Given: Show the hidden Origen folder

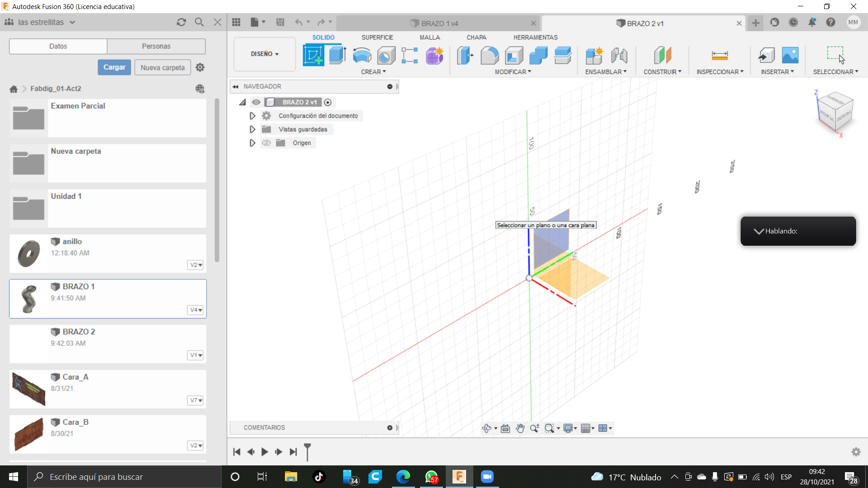Looking at the screenshot, I should [x=266, y=143].
